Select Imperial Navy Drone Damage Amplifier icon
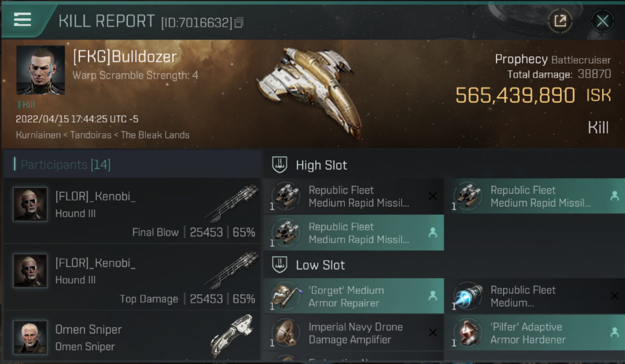Viewport: 625px width, 364px height. [x=285, y=333]
